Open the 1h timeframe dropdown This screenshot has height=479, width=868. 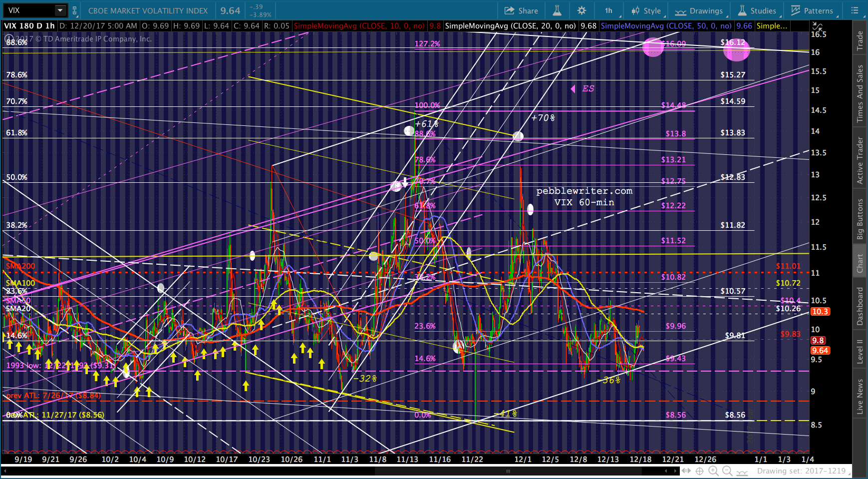coord(609,10)
